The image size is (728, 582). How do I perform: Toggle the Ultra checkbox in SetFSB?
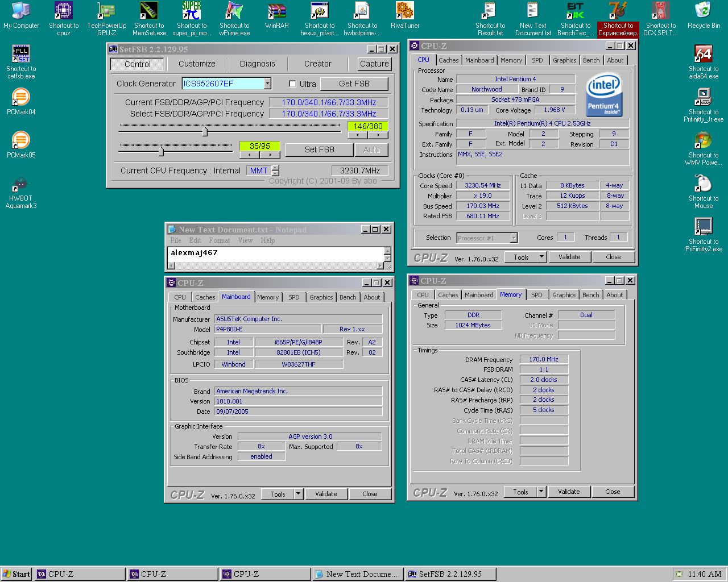[x=292, y=84]
